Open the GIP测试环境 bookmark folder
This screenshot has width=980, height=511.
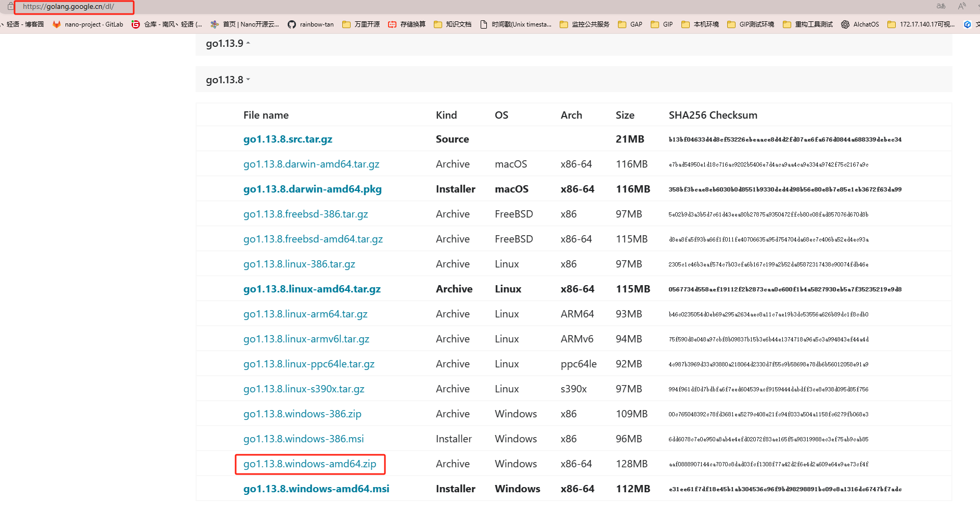751,24
